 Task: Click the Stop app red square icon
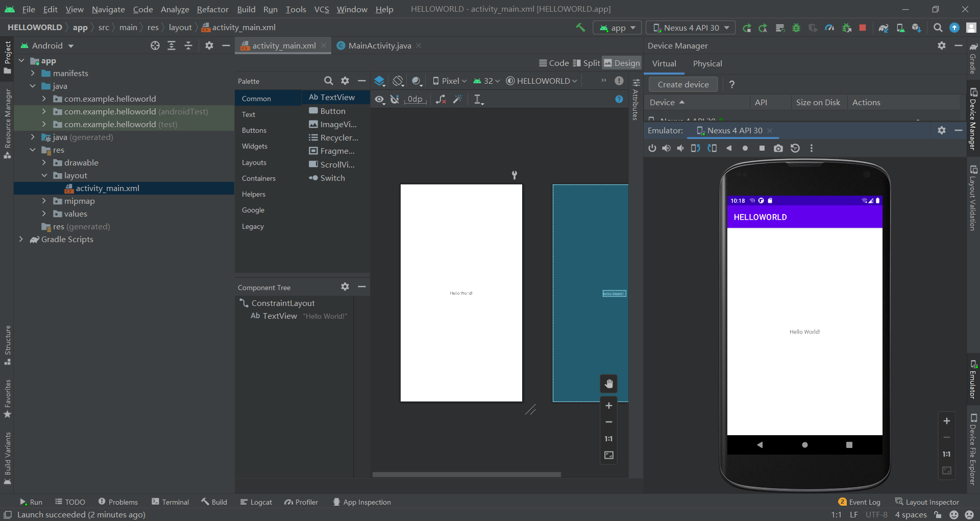tap(863, 28)
